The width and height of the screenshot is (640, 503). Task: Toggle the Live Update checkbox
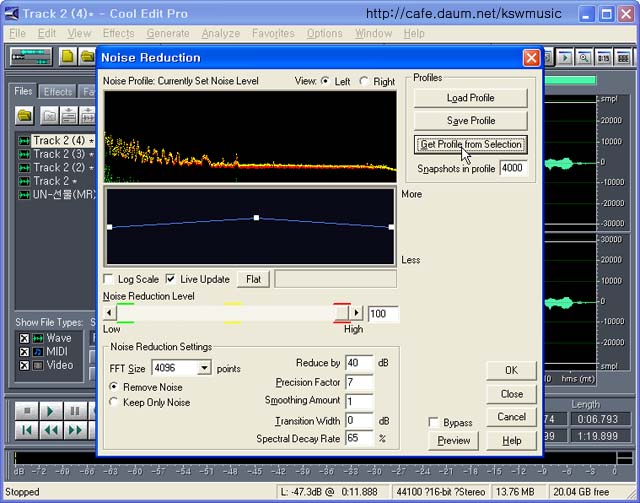(x=171, y=279)
